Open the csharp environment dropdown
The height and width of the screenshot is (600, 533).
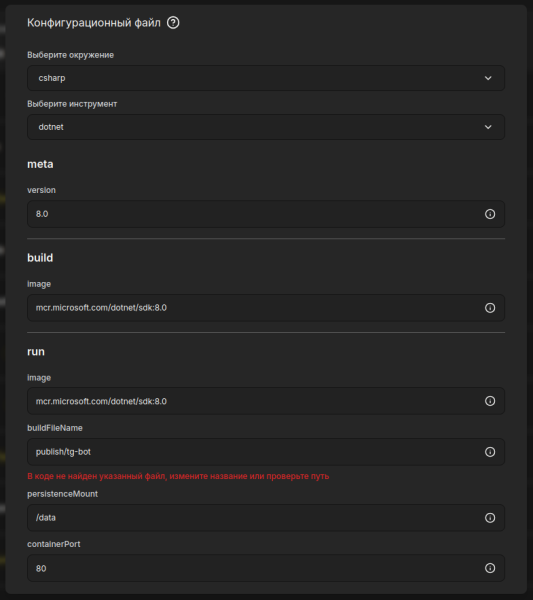click(x=266, y=78)
